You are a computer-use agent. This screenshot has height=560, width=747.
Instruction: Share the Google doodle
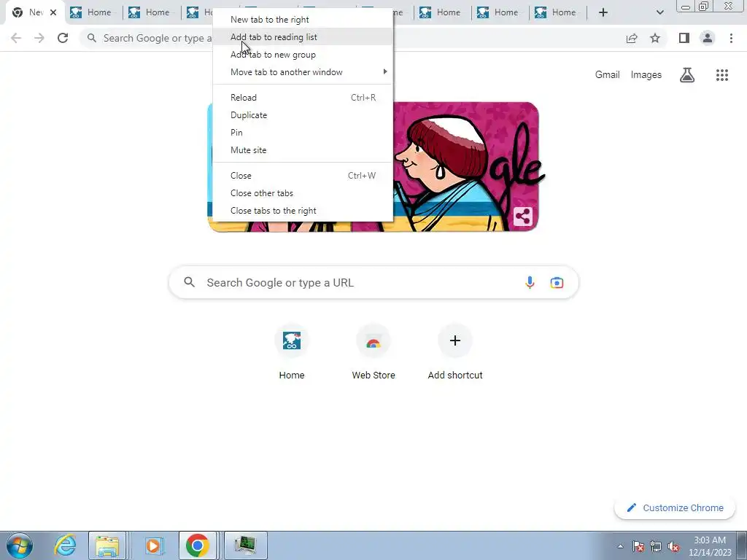[x=522, y=217]
